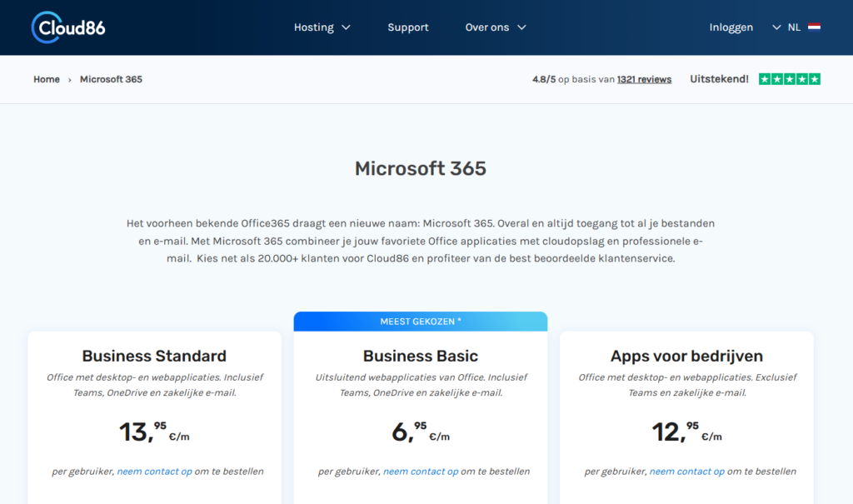The width and height of the screenshot is (853, 504).
Task: Open the Support menu item
Action: (x=408, y=27)
